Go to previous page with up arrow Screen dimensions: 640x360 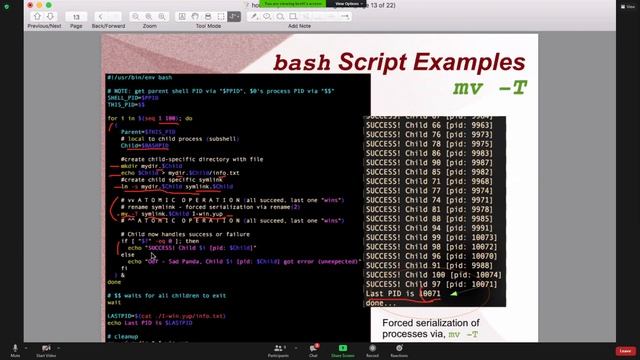coord(38,16)
